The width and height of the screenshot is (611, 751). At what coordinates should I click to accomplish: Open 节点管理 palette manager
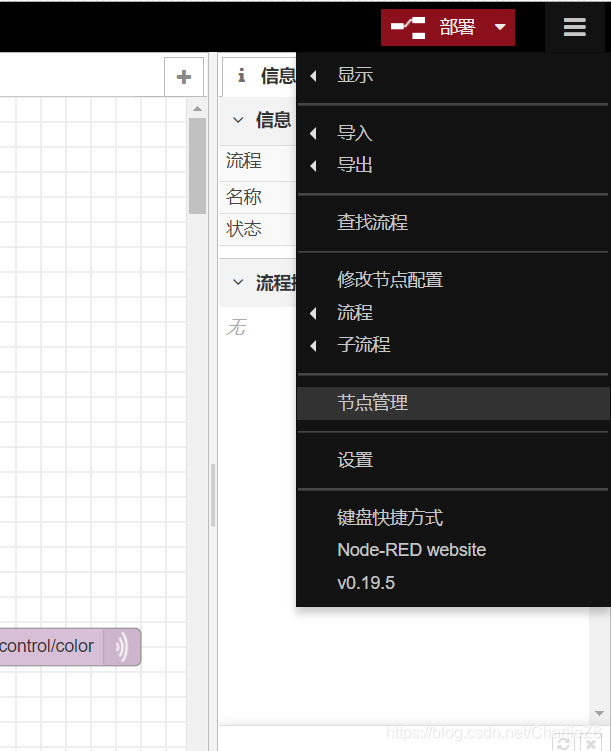[x=453, y=403]
